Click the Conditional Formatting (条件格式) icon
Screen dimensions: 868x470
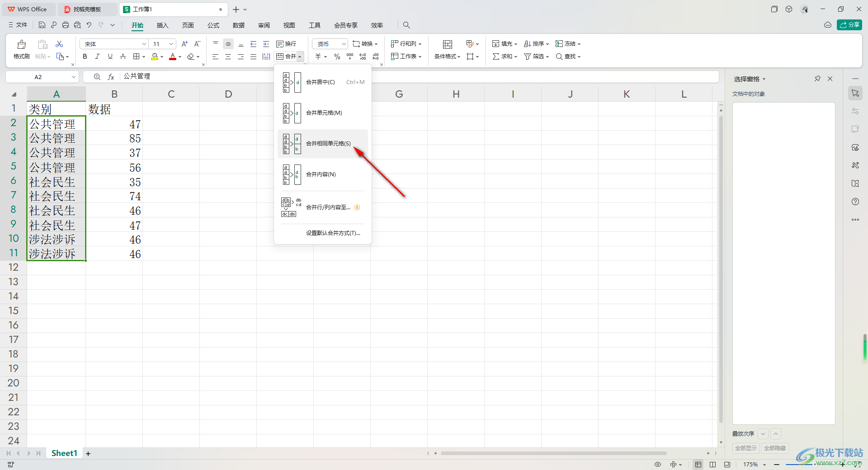coord(448,44)
